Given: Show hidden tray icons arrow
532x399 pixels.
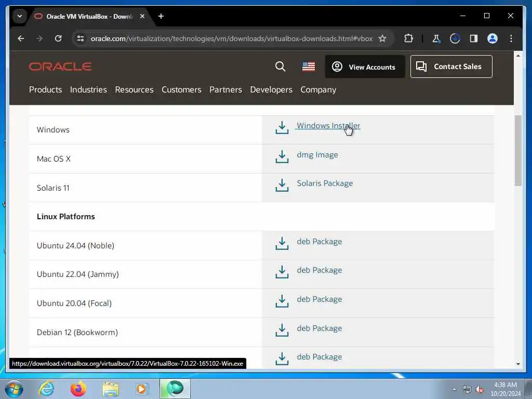Looking at the screenshot, I should (454, 390).
